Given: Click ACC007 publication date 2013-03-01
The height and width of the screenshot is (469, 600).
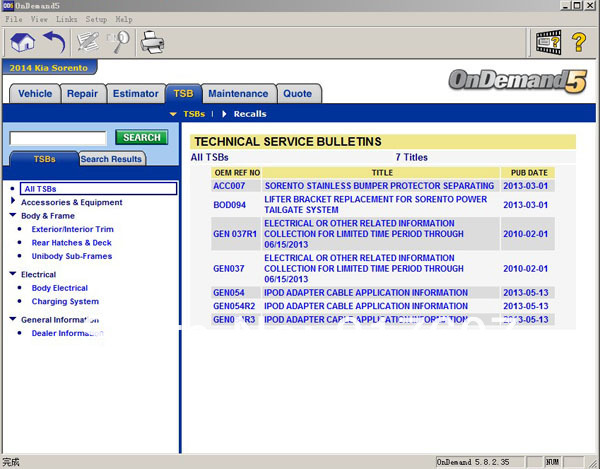Looking at the screenshot, I should [525, 186].
